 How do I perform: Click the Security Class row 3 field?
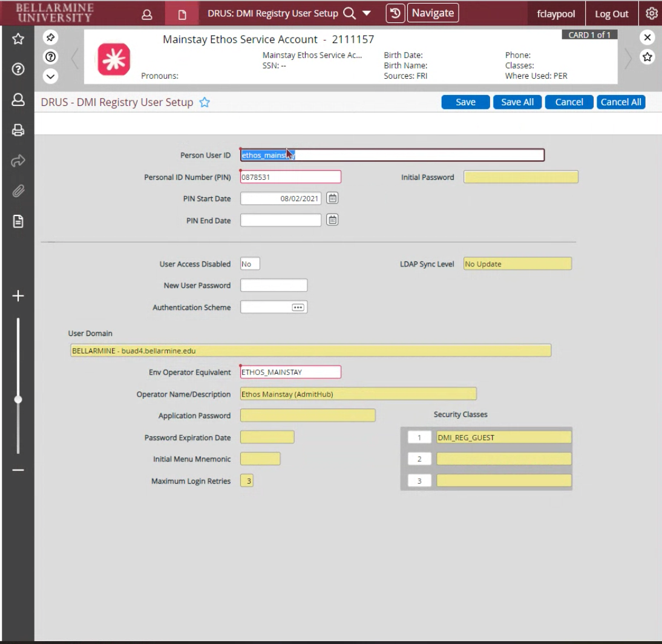[x=503, y=481]
